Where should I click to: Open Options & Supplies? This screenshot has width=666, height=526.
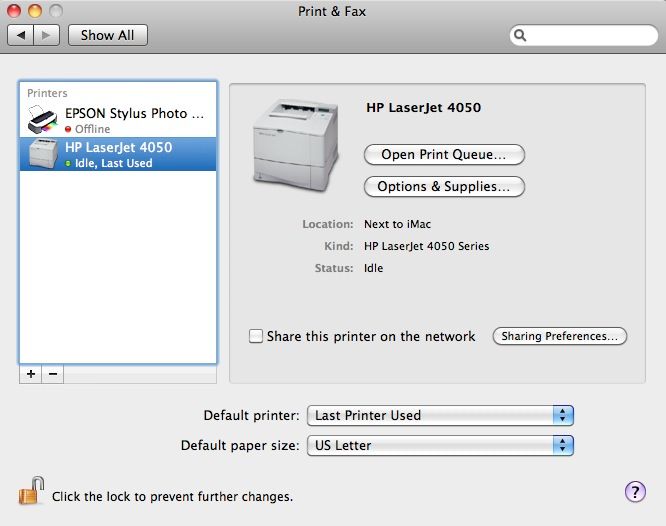(444, 186)
